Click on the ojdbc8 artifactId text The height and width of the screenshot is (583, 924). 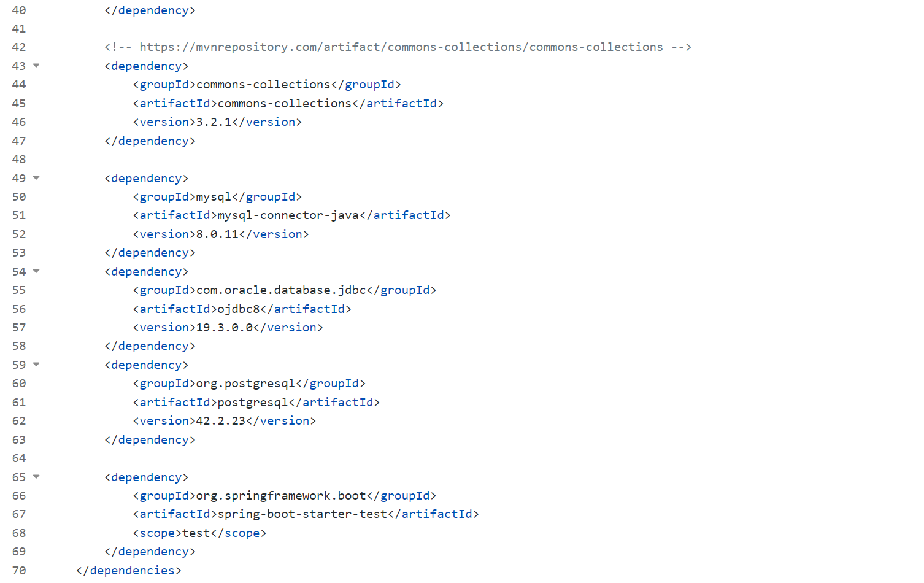tap(239, 309)
